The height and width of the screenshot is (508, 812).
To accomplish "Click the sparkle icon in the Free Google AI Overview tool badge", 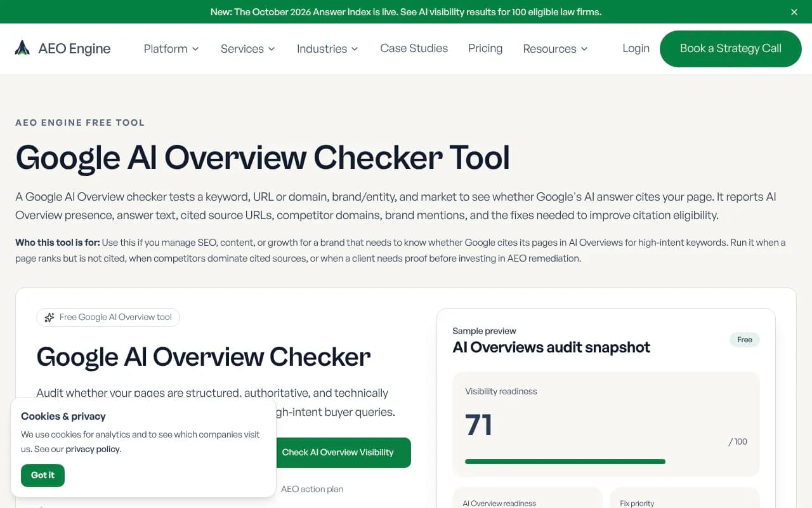I will coord(49,317).
